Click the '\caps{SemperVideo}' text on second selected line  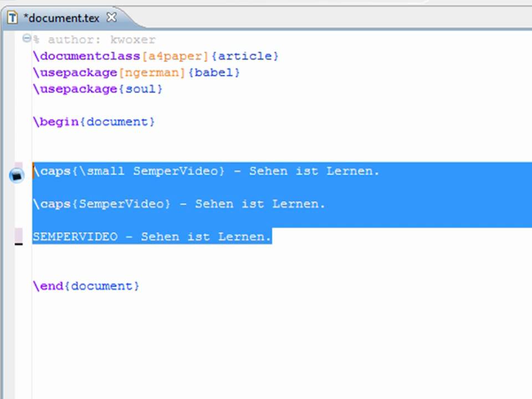click(x=102, y=204)
